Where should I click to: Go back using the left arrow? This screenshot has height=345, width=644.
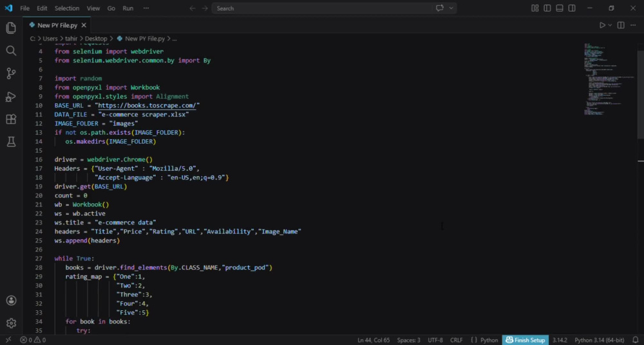click(x=192, y=8)
